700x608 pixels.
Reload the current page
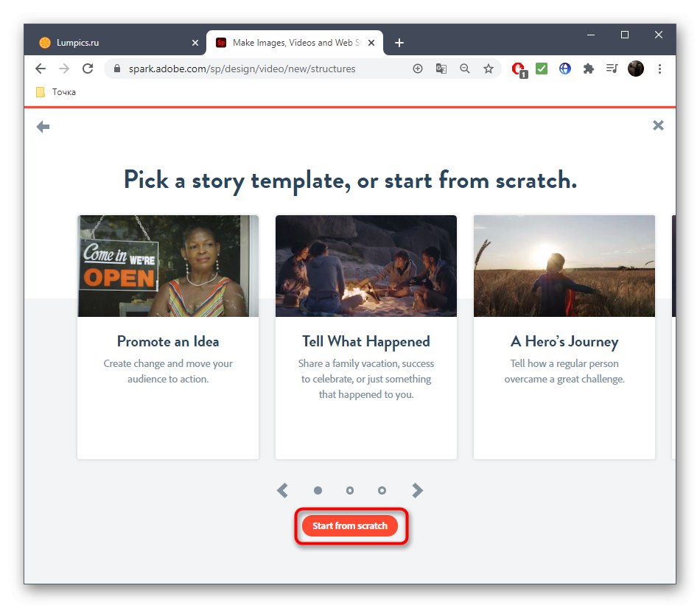pos(88,68)
